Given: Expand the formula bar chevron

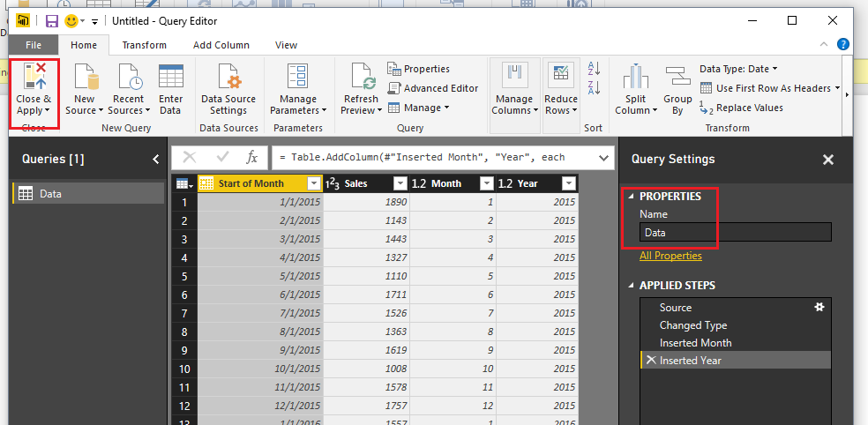Looking at the screenshot, I should (x=604, y=158).
